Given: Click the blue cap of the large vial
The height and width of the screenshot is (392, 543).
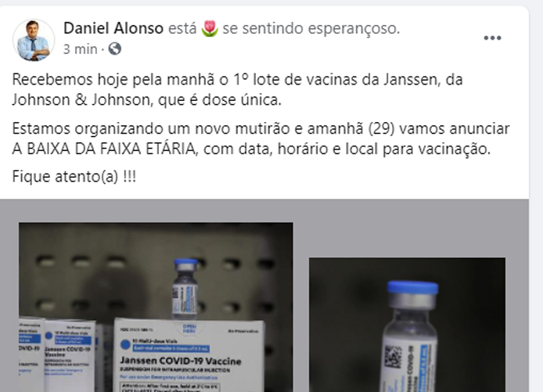Looking at the screenshot, I should point(413,288).
